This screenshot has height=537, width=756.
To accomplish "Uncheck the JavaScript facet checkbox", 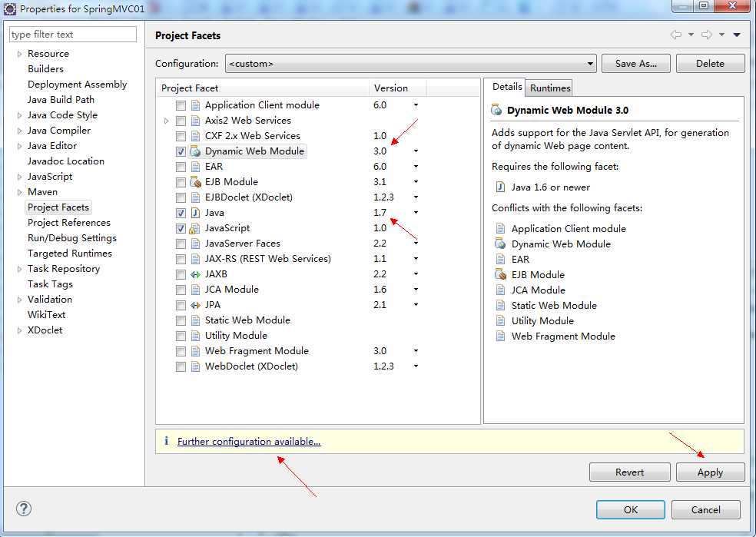I will pyautogui.click(x=181, y=228).
